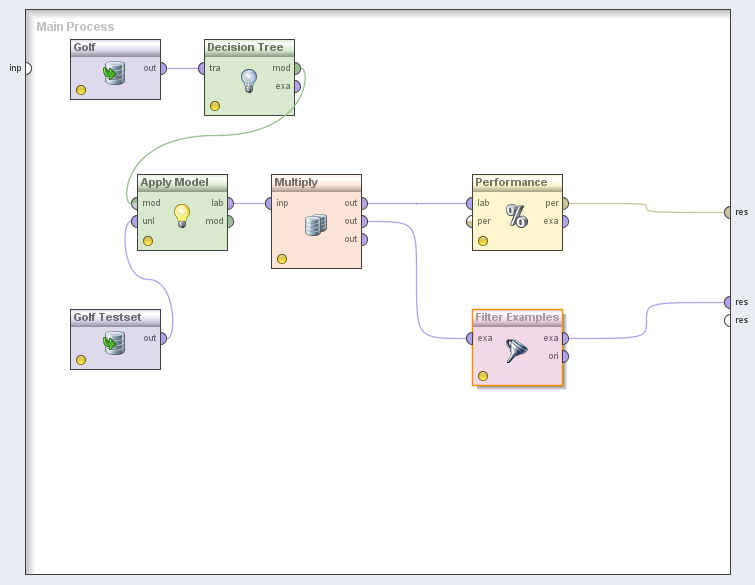Click the Decision Tree yellow status indicator

[215, 105]
